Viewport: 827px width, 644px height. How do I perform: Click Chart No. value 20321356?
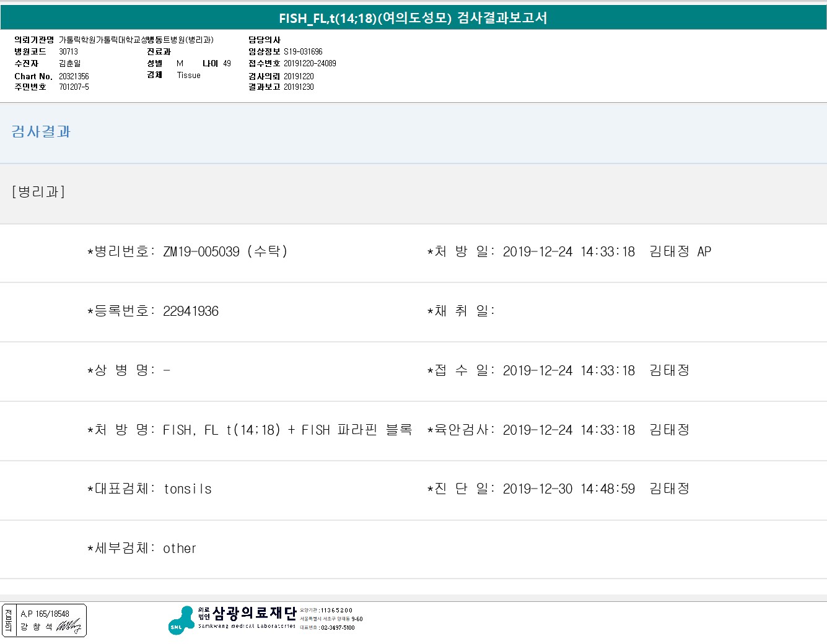point(74,76)
